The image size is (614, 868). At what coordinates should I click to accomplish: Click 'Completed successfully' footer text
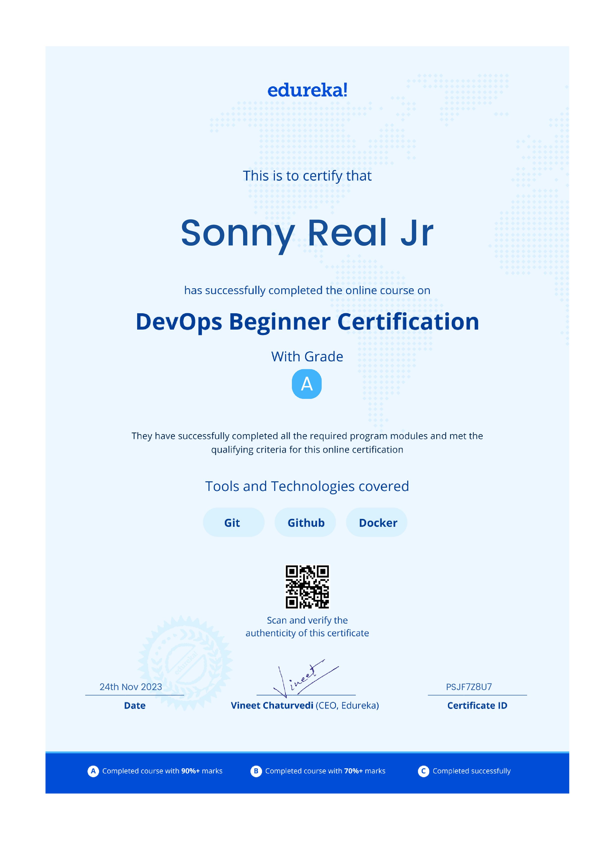pyautogui.click(x=472, y=771)
